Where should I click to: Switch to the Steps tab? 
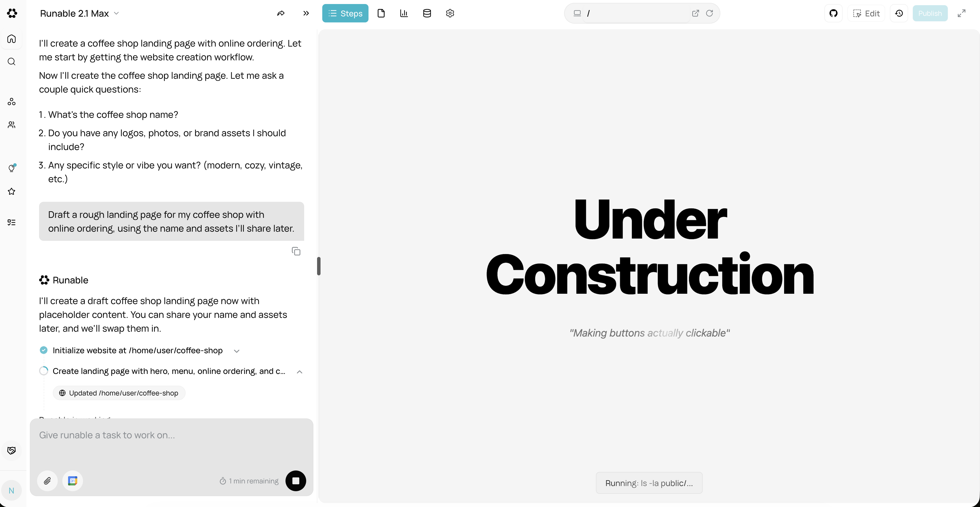345,13
